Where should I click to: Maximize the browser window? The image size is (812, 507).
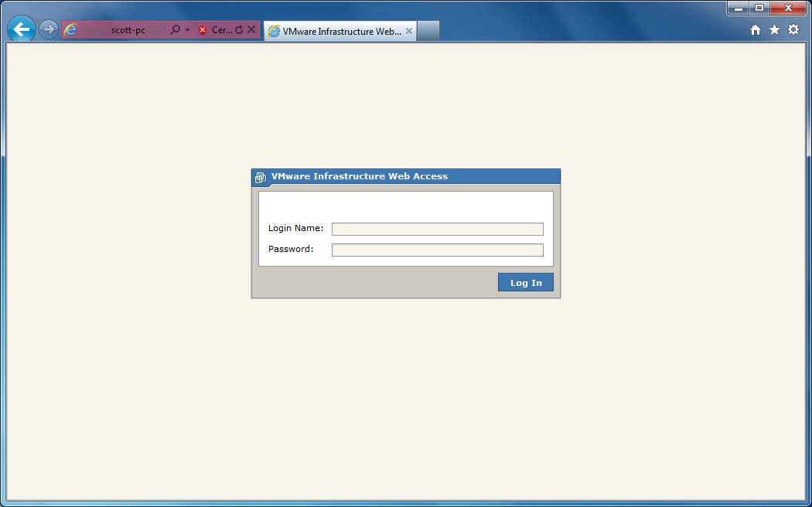(759, 8)
